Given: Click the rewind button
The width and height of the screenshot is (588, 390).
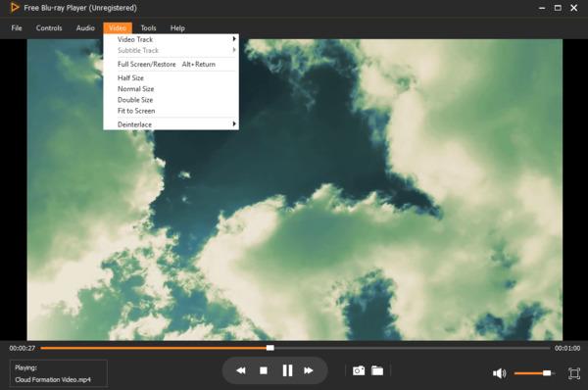Looking at the screenshot, I should click(x=241, y=370).
